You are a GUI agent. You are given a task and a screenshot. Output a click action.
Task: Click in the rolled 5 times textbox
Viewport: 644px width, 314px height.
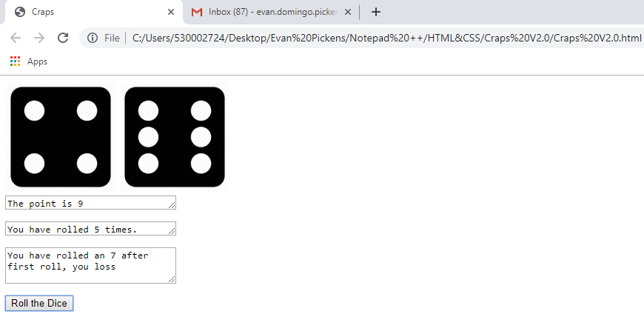pyautogui.click(x=91, y=229)
